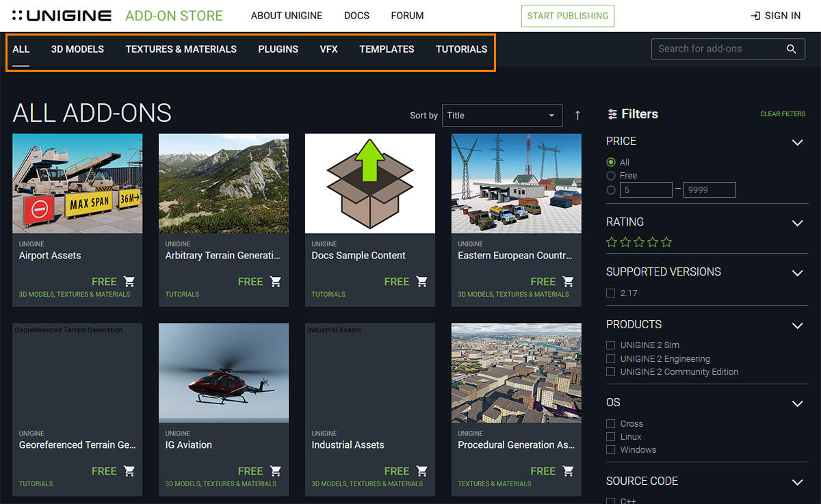Open Docs Sample Content box thumbnail
Viewport: 821px width, 504px height.
coord(370,183)
